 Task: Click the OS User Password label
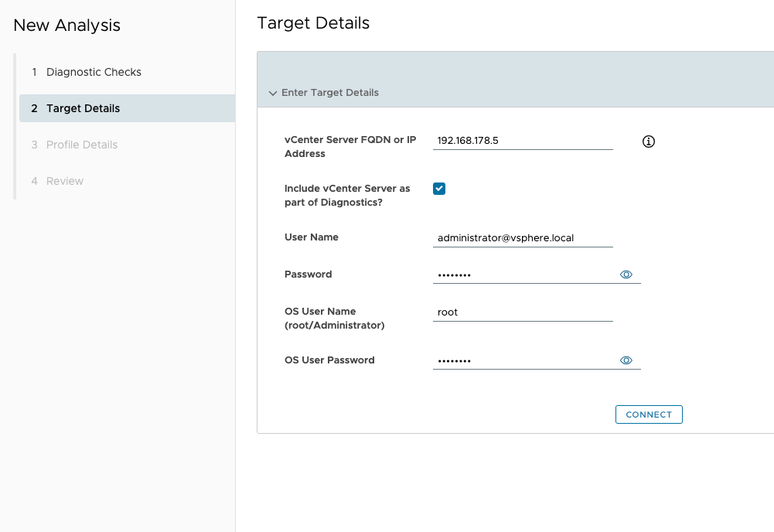coord(329,360)
